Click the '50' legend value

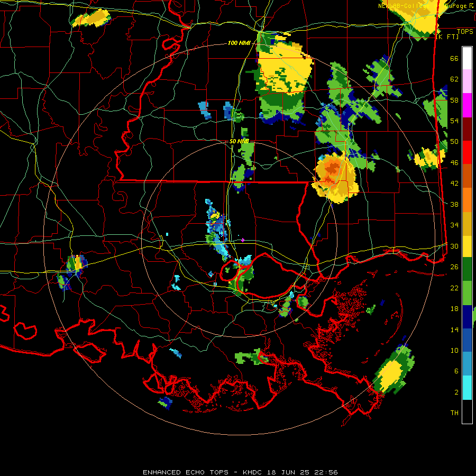pyautogui.click(x=454, y=142)
